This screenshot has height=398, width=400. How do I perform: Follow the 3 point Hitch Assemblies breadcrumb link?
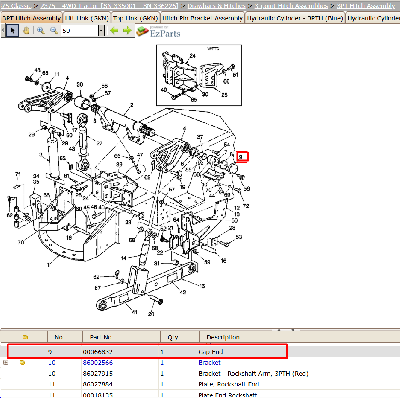tap(291, 6)
